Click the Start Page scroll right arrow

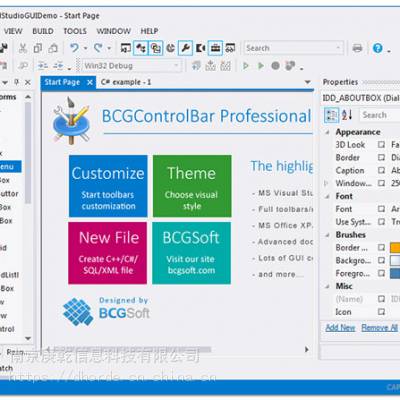pos(307,349)
